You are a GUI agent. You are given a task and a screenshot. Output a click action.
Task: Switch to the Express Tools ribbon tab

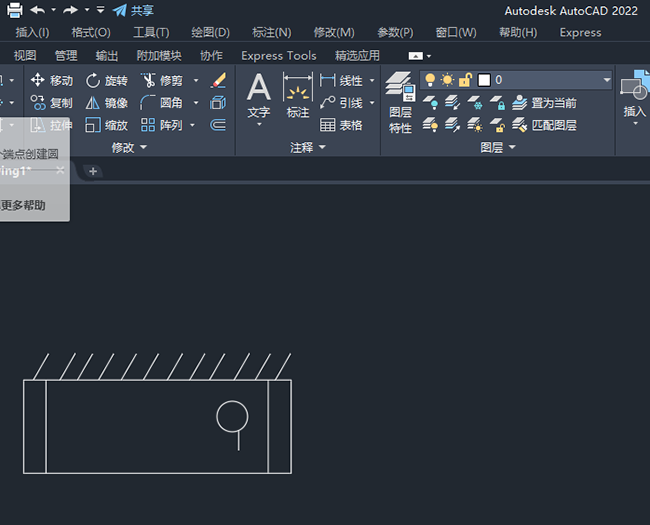[278, 55]
